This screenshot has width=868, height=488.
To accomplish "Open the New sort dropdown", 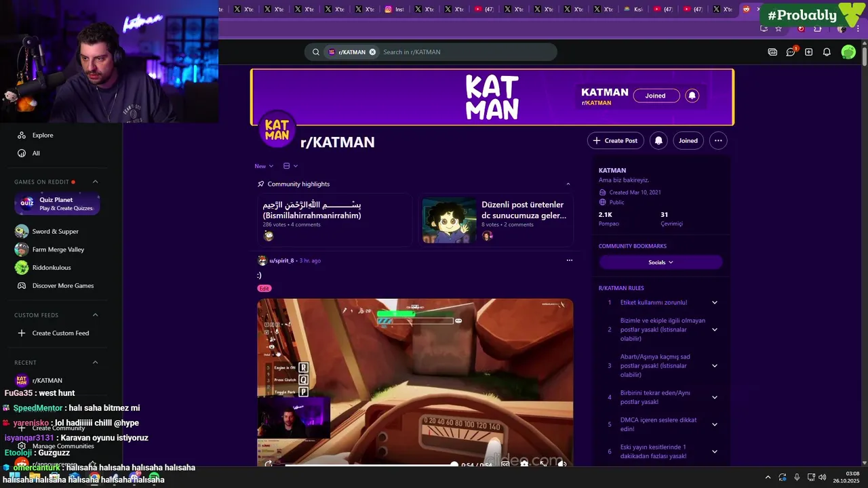I will (x=264, y=166).
